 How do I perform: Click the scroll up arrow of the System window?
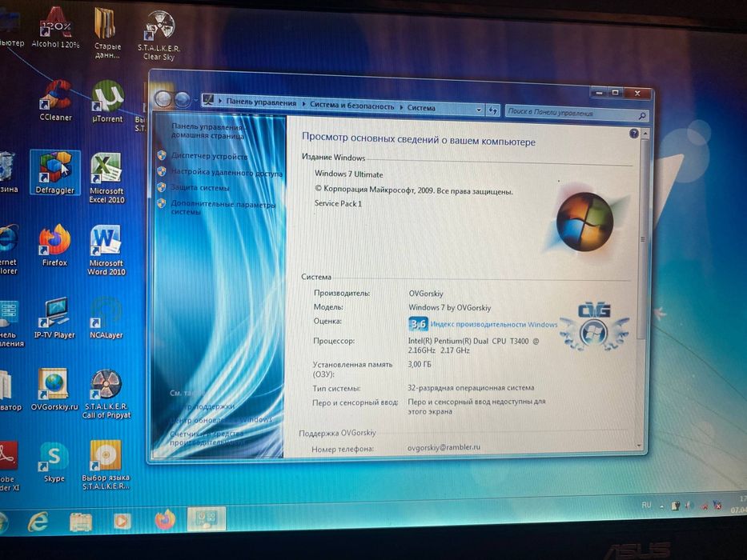(645, 134)
